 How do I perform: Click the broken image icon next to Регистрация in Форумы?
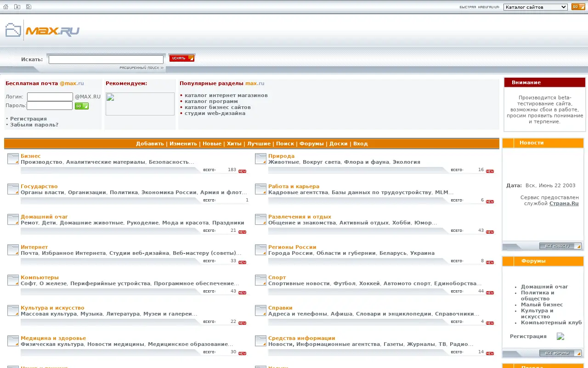[560, 336]
